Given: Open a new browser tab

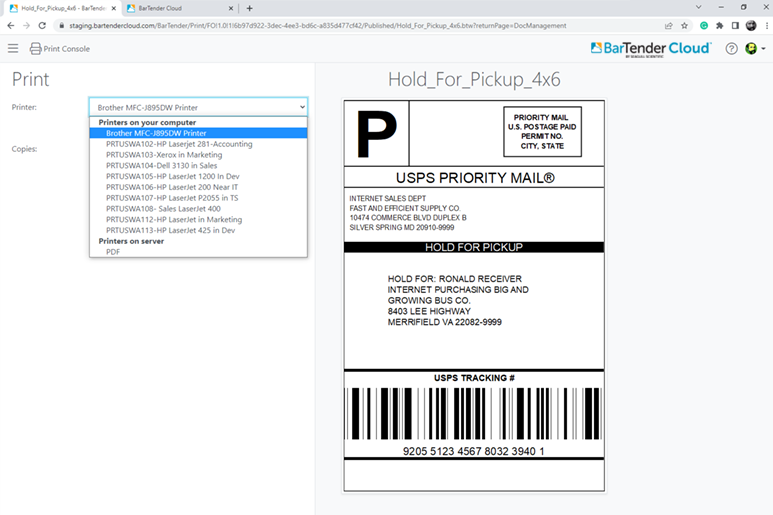Looking at the screenshot, I should click(250, 8).
